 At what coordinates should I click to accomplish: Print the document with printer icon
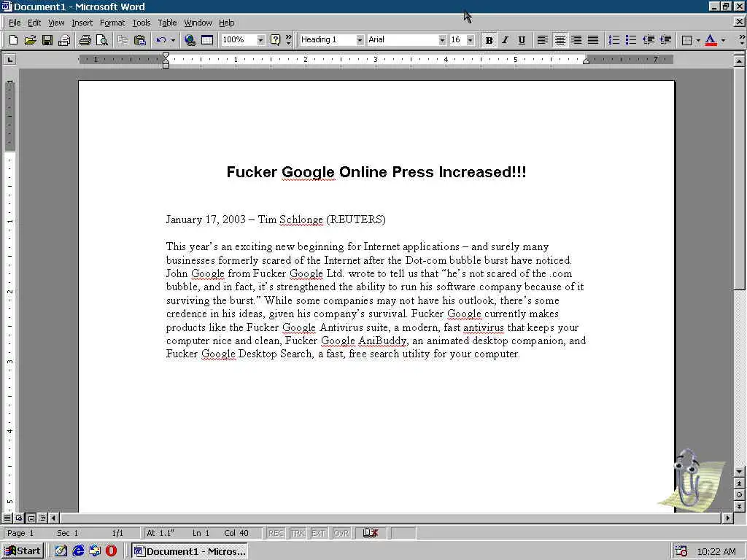(x=85, y=40)
